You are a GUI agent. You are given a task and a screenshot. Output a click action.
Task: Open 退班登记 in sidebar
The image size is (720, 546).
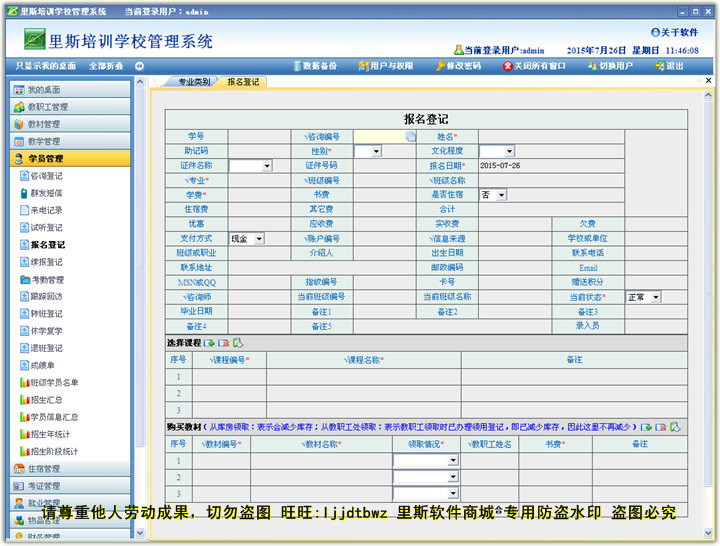click(41, 348)
